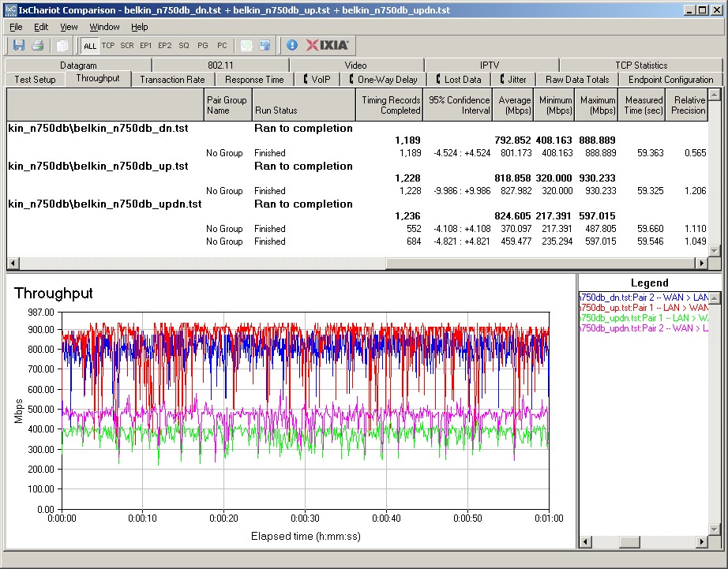Select legend entry n750db_dn.tst Pair 2 WAN > LAN
The width and height of the screenshot is (728, 569).
pyautogui.click(x=644, y=297)
